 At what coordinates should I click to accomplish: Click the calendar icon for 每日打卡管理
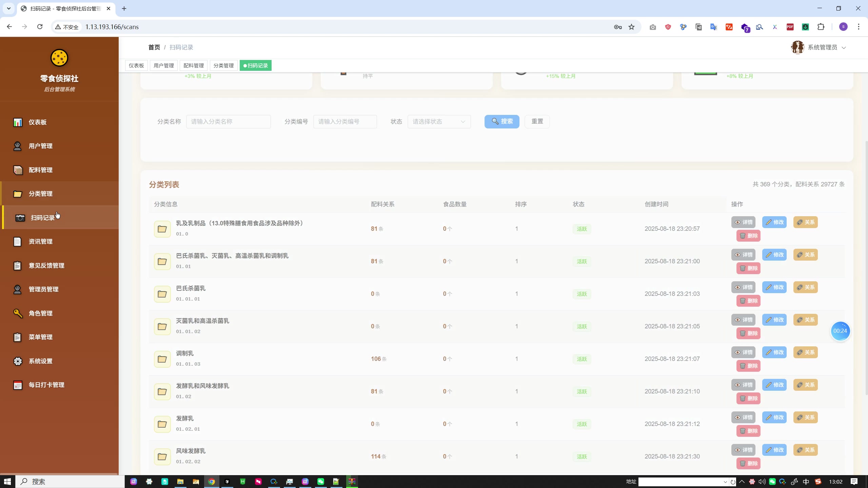pos(18,385)
